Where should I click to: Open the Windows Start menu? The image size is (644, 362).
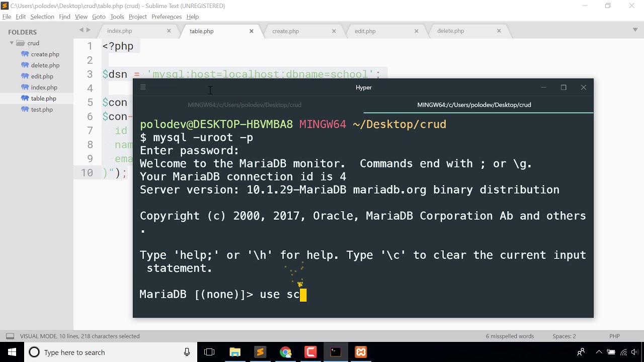[12, 352]
